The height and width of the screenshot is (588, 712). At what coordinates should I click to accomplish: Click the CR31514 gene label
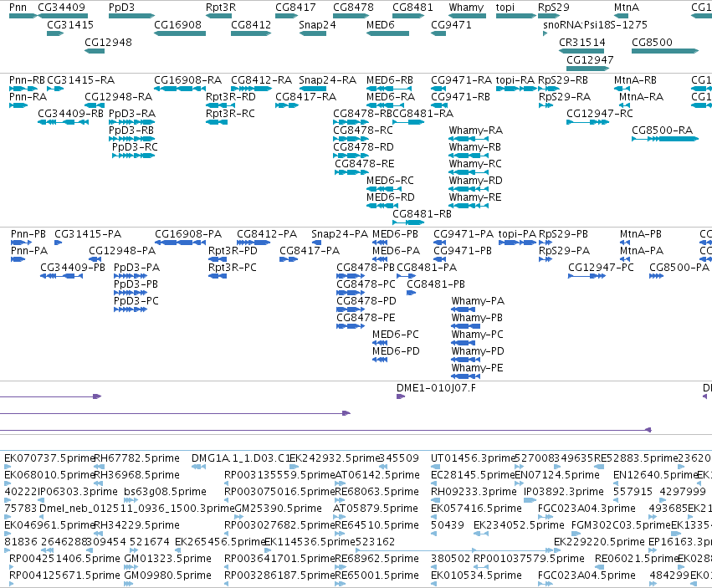[x=582, y=42]
